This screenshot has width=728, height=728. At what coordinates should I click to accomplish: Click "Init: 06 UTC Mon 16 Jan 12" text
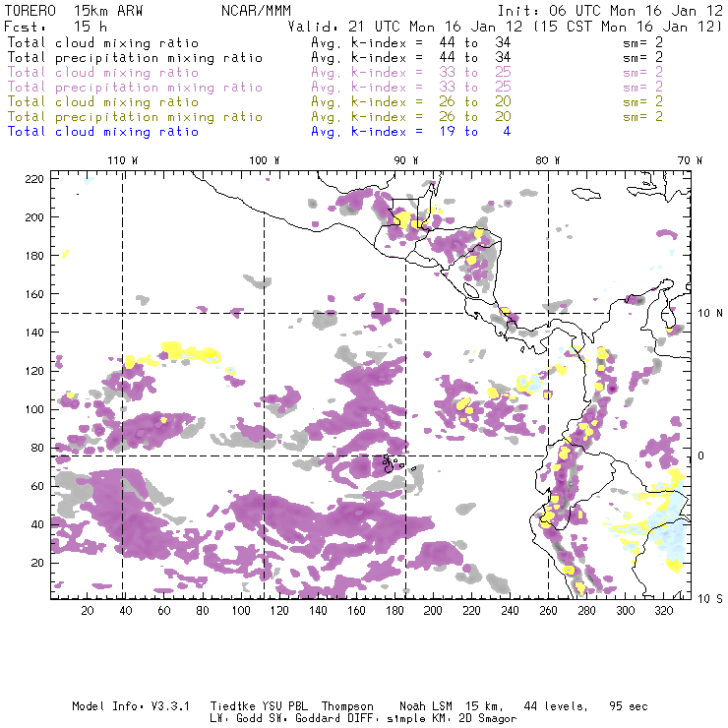pos(610,11)
